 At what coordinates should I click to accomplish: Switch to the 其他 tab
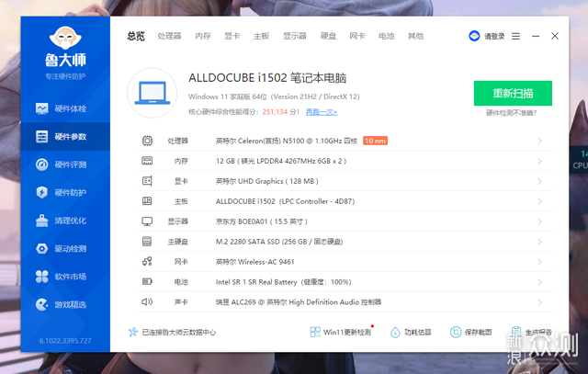pyautogui.click(x=415, y=36)
